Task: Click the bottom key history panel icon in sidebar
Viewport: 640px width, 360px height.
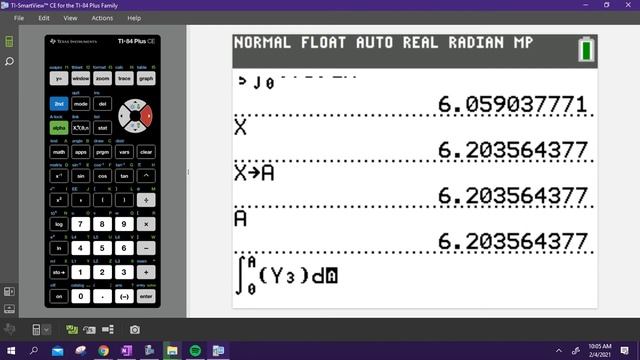Action: pyautogui.click(x=9, y=309)
